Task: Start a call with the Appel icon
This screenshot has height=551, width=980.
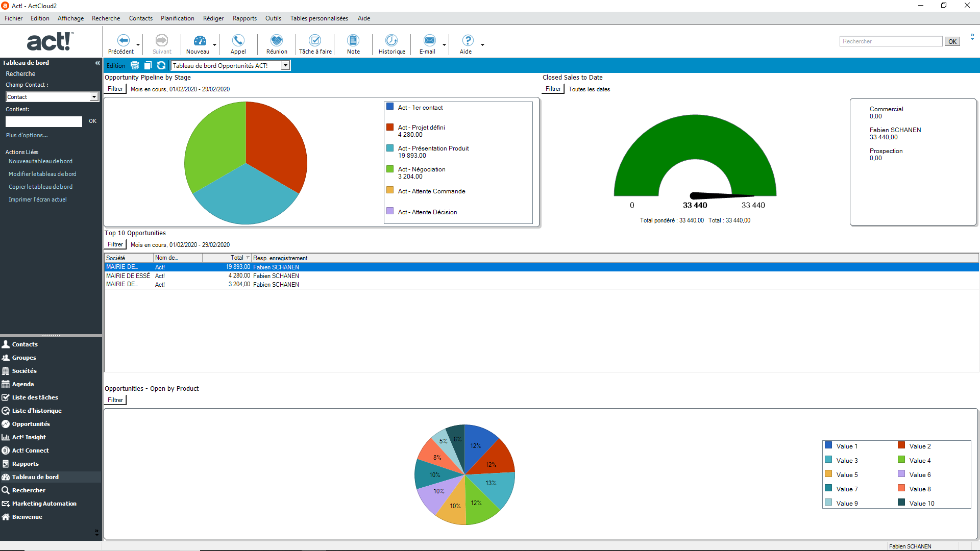Action: [x=238, y=40]
